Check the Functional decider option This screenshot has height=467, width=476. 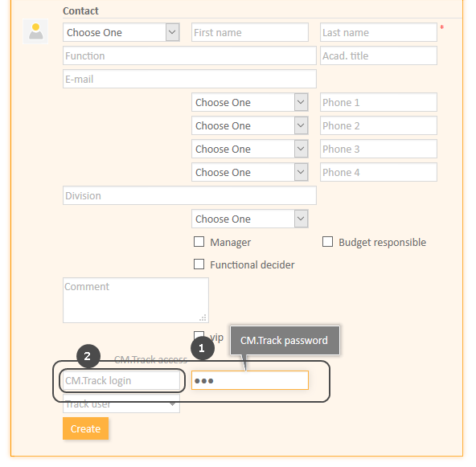pos(199,264)
